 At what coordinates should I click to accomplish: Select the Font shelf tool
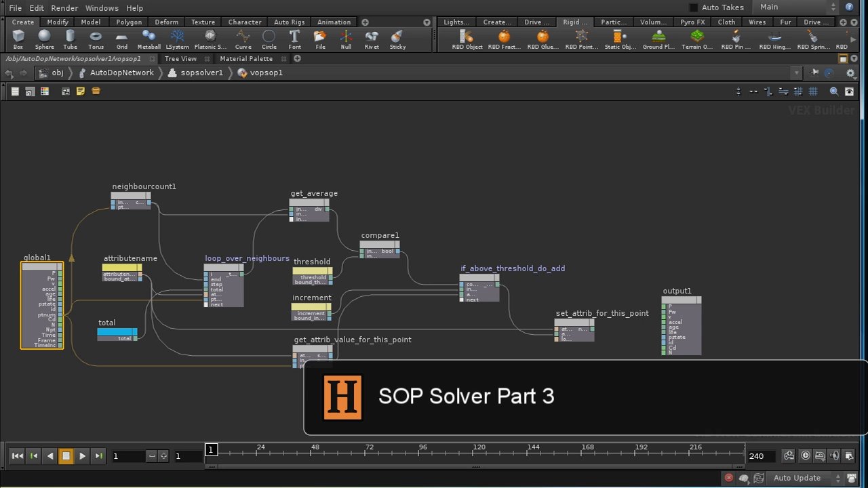point(294,39)
